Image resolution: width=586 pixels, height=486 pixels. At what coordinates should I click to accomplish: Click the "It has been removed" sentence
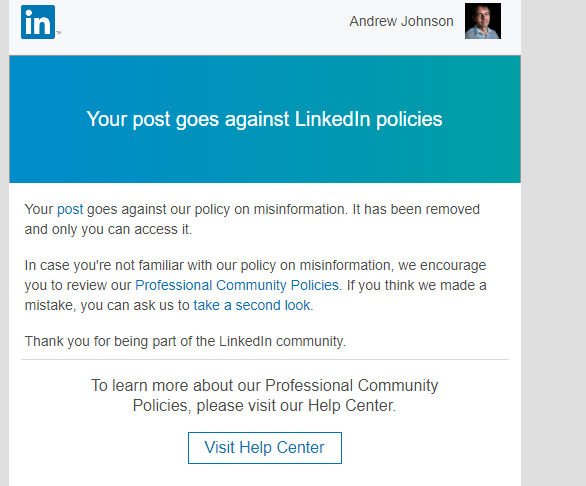tap(416, 209)
